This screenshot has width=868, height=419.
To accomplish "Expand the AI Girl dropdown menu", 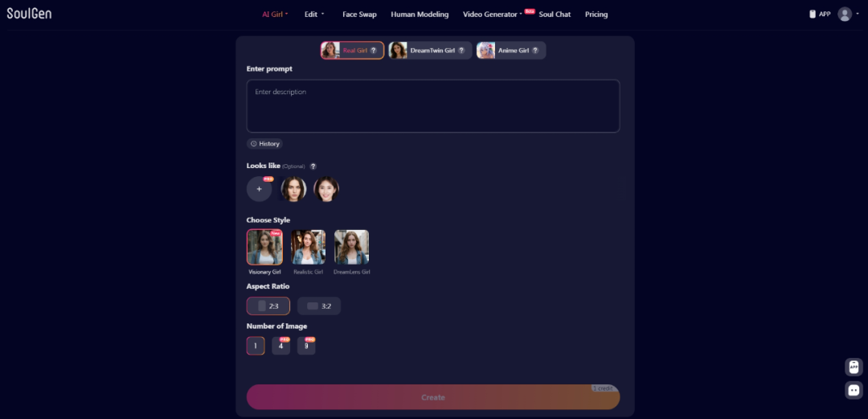I will point(275,14).
